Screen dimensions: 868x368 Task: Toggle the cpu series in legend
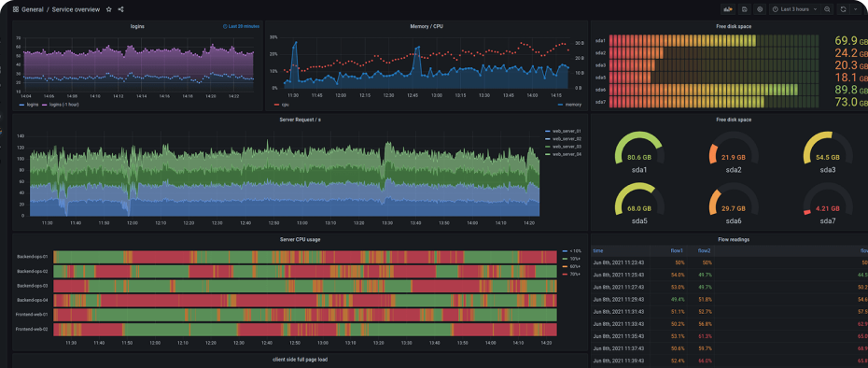(280, 105)
